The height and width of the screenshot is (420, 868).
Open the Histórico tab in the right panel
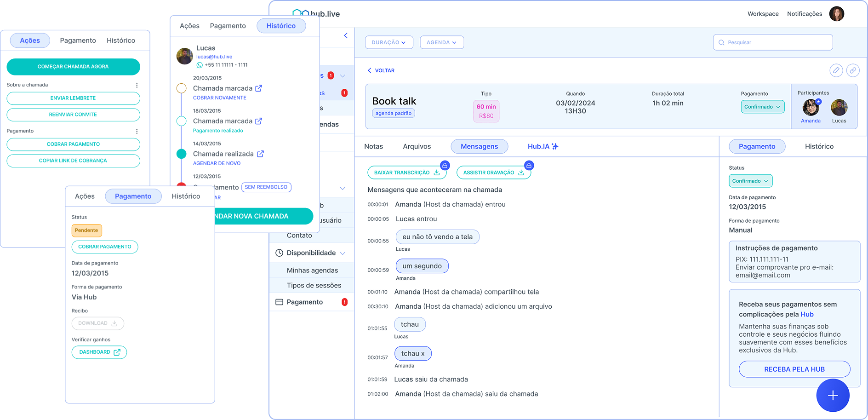pos(819,146)
